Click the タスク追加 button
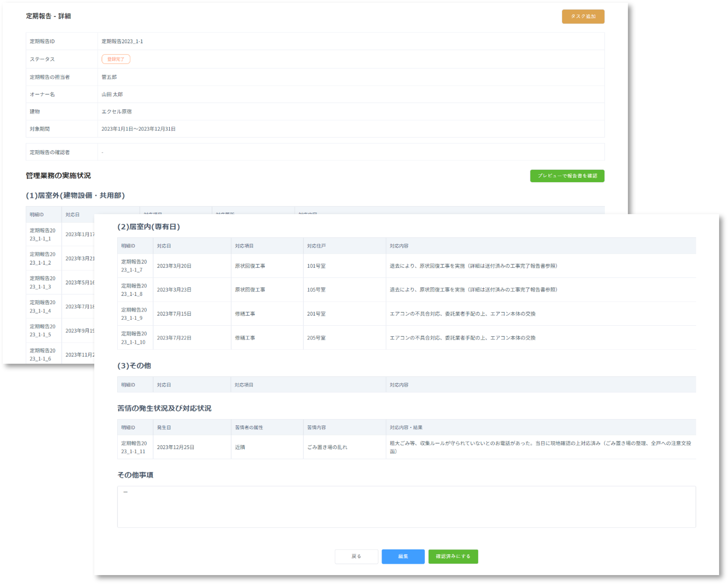The height and width of the screenshot is (584, 728). [x=583, y=17]
